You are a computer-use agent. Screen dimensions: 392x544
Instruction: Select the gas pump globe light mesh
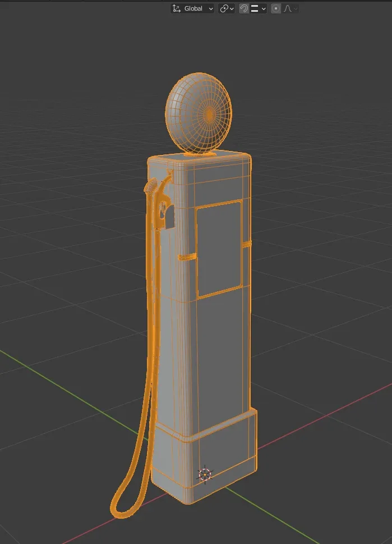coord(199,113)
